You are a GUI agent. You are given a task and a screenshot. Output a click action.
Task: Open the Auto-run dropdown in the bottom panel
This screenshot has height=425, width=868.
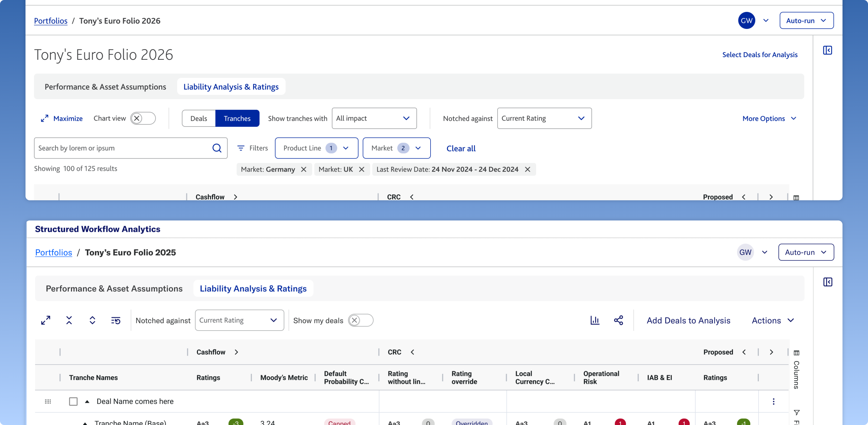tap(806, 252)
